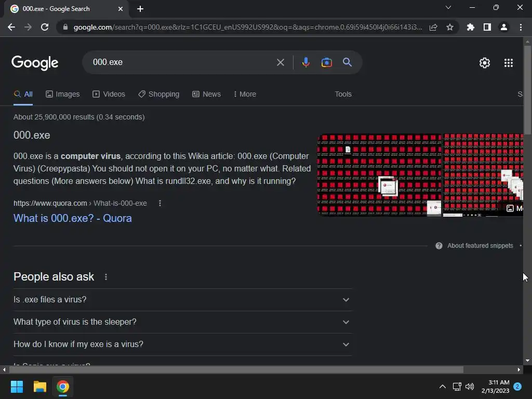The image size is (532, 399).
Task: Open Google quick settings gear
Action: click(485, 63)
